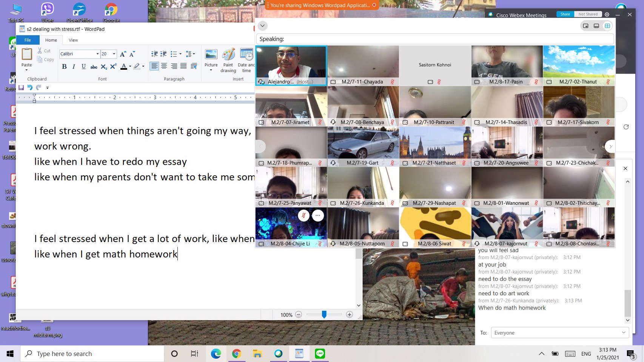Open Task View on the taskbar
The width and height of the screenshot is (644, 362).
(x=194, y=354)
